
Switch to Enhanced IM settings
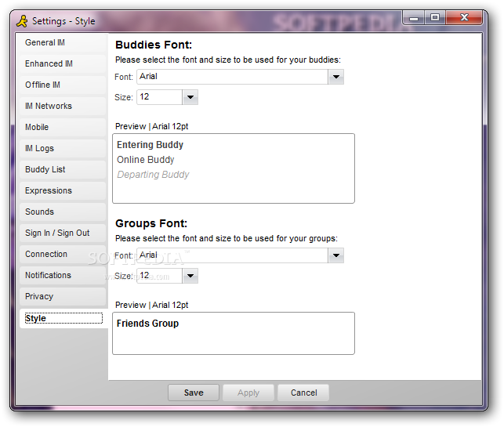coord(63,64)
